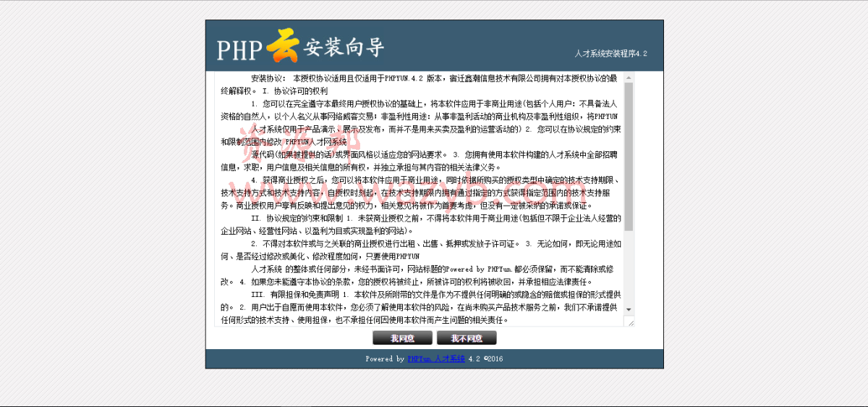Click the 我不同意 disagree button
The width and height of the screenshot is (868, 407).
[467, 338]
